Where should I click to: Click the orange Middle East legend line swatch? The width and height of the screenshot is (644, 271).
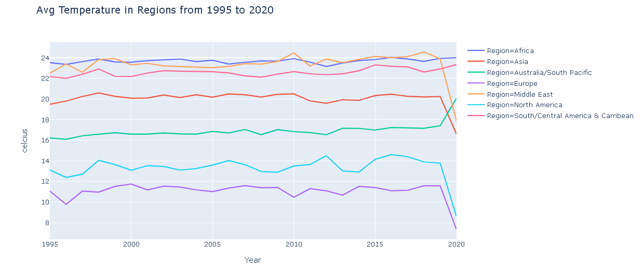click(x=476, y=94)
